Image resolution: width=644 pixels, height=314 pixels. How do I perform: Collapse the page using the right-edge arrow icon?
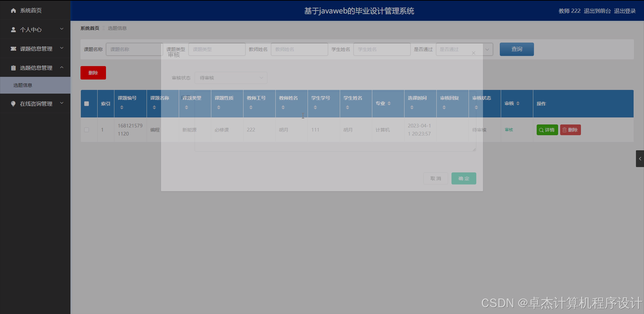[640, 159]
